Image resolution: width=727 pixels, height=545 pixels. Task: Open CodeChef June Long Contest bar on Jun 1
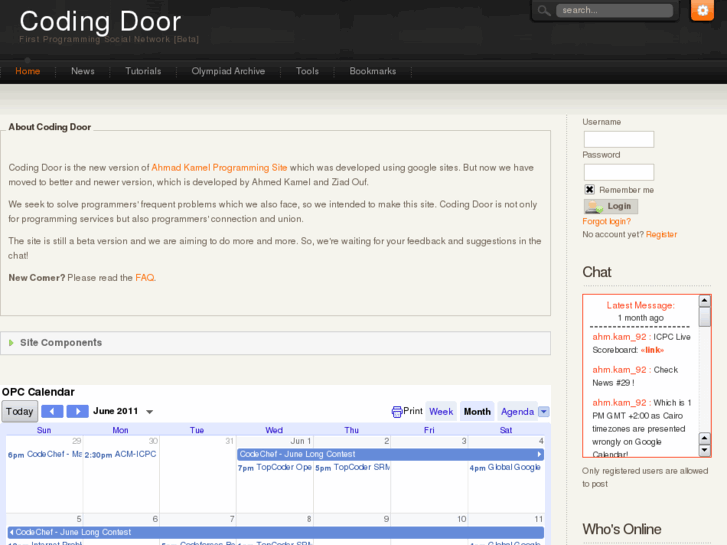click(x=390, y=454)
